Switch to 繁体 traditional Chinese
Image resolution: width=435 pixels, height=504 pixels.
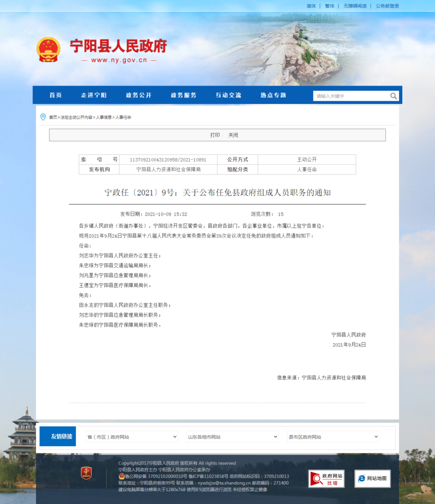(329, 6)
